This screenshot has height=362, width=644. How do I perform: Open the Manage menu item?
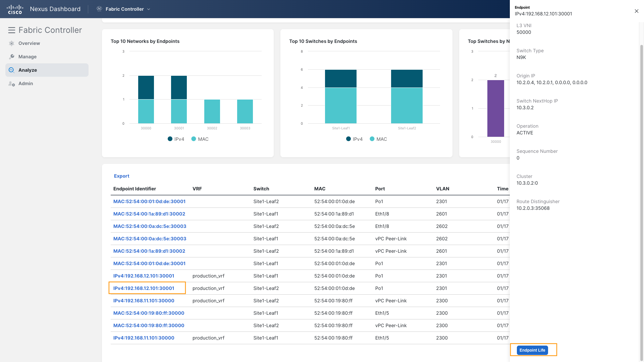28,57
